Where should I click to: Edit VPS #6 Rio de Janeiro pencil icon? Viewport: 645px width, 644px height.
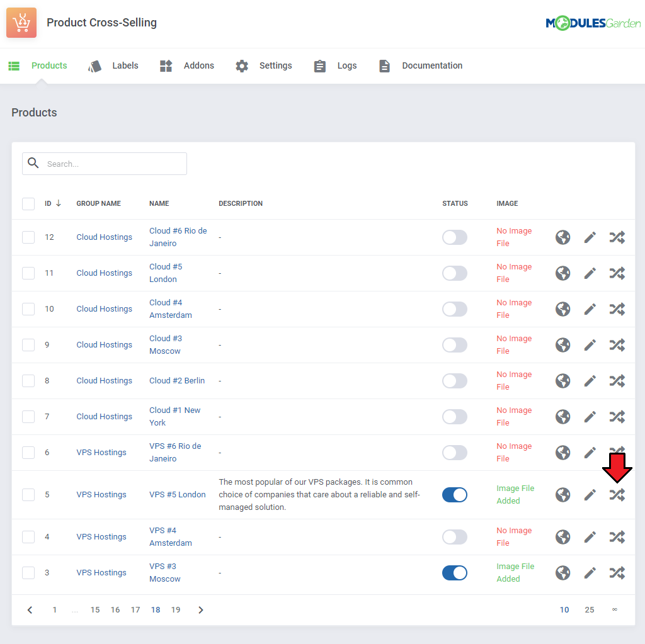pyautogui.click(x=590, y=453)
